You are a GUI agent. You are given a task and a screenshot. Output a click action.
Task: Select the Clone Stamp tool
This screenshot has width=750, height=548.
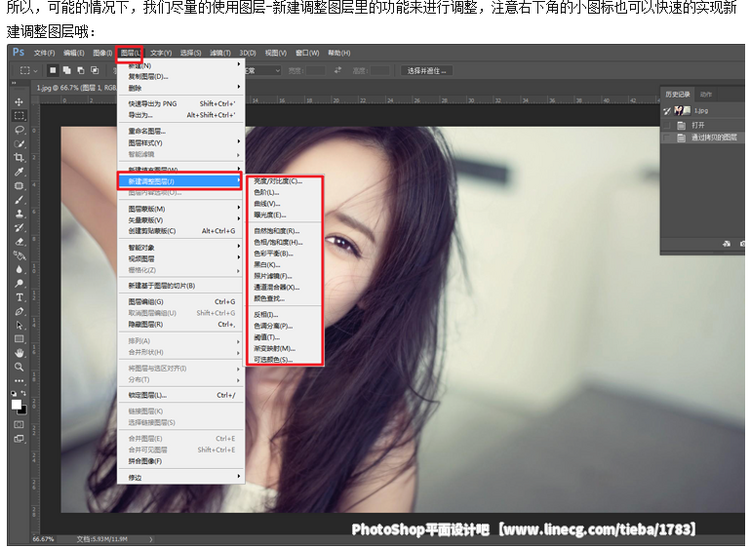click(19, 214)
